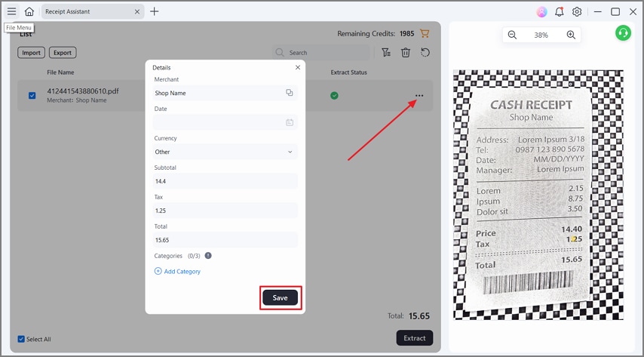Image resolution: width=644 pixels, height=357 pixels.
Task: Open the user profile avatar
Action: [x=541, y=11]
